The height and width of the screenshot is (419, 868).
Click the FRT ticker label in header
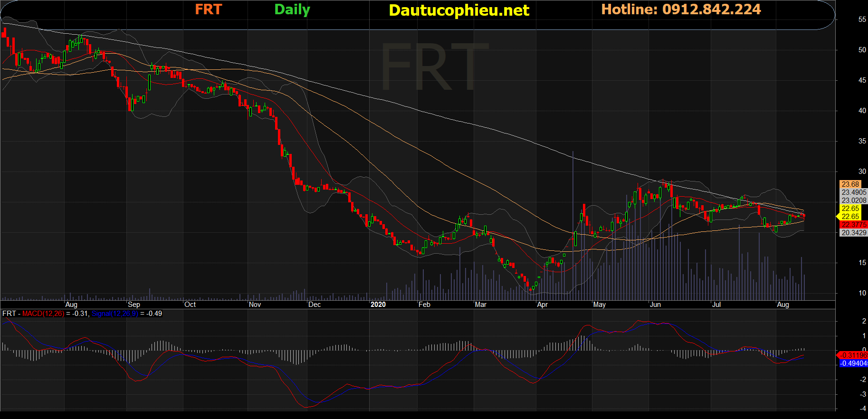tap(208, 10)
